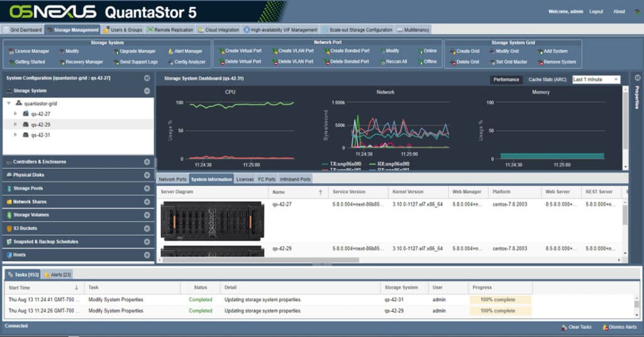Set network port Offline
The image size is (644, 337).
coord(427,62)
